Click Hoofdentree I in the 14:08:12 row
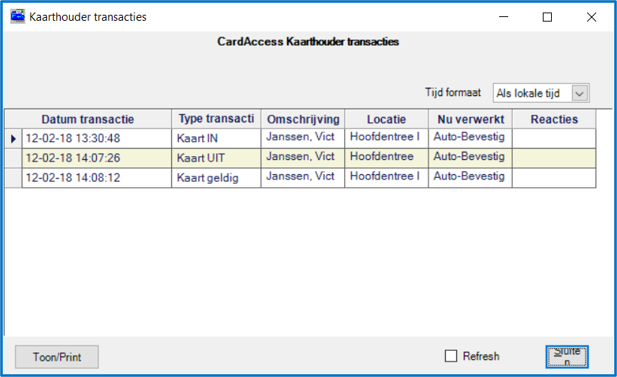Viewport: 617px width, 377px height. 386,178
